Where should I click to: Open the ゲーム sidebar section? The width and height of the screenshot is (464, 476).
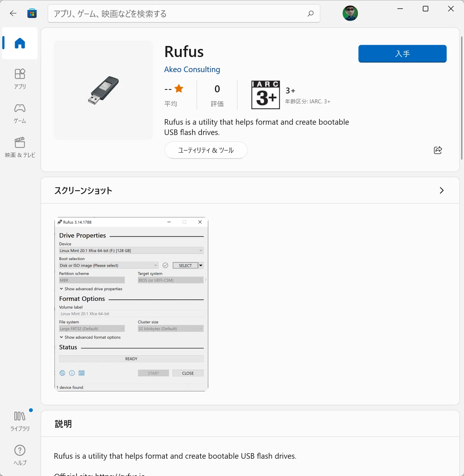coord(20,113)
